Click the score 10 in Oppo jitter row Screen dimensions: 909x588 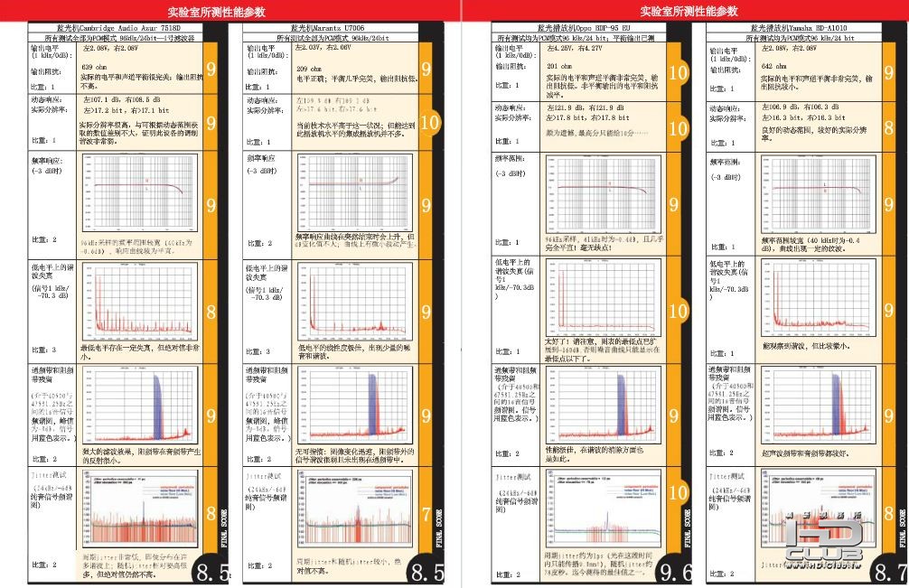[678, 492]
